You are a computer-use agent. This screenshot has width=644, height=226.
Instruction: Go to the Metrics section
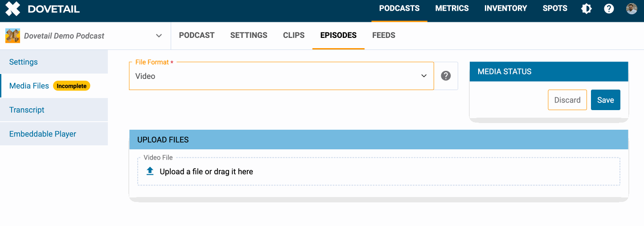[x=452, y=8]
